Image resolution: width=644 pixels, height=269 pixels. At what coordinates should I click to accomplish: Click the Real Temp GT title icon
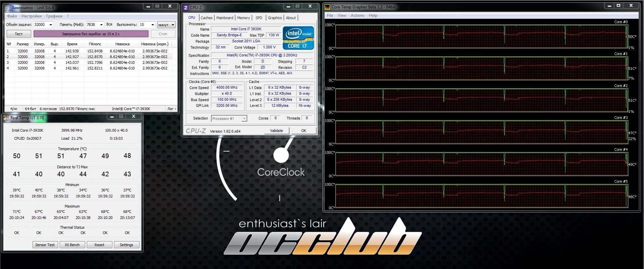6,118
